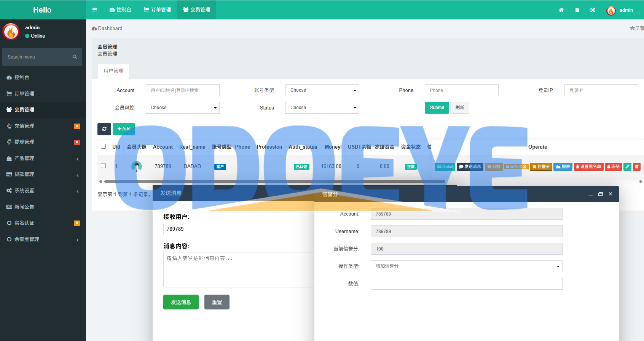The width and height of the screenshot is (644, 341).
Task: Click the Dashboard breadcrumb link
Action: (x=107, y=29)
